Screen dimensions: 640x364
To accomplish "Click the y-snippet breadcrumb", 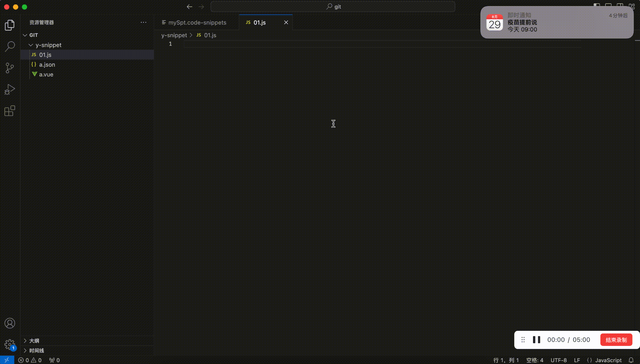I will 174,35.
